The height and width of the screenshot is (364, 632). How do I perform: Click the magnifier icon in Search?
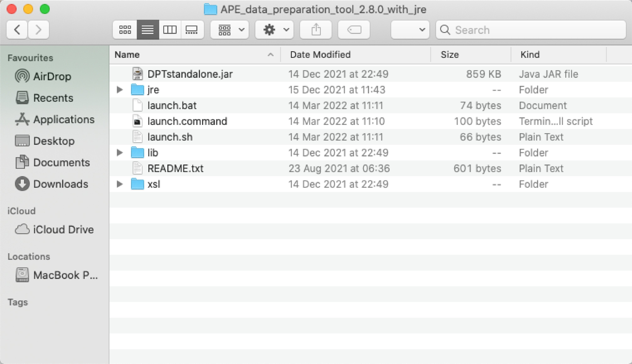(445, 30)
